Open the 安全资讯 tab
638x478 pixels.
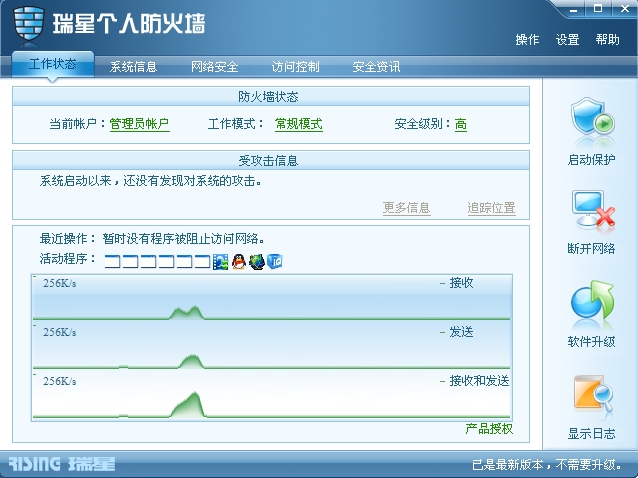pos(376,67)
